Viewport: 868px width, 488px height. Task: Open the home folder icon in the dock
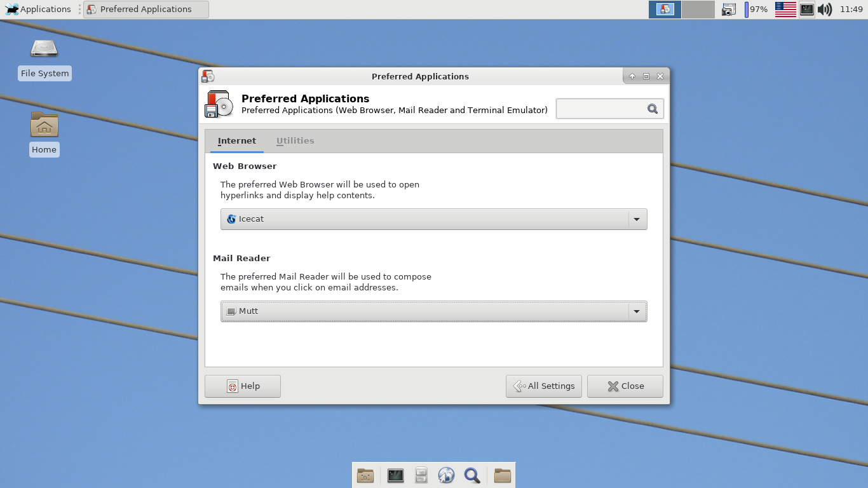503,475
